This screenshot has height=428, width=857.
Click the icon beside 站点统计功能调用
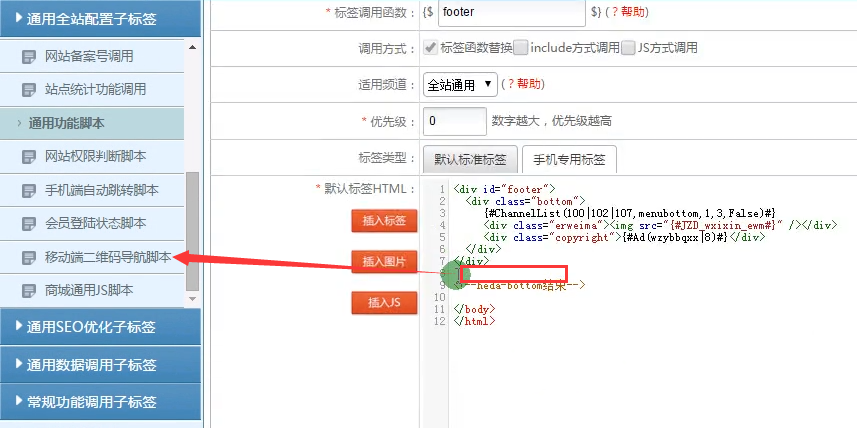(x=29, y=90)
